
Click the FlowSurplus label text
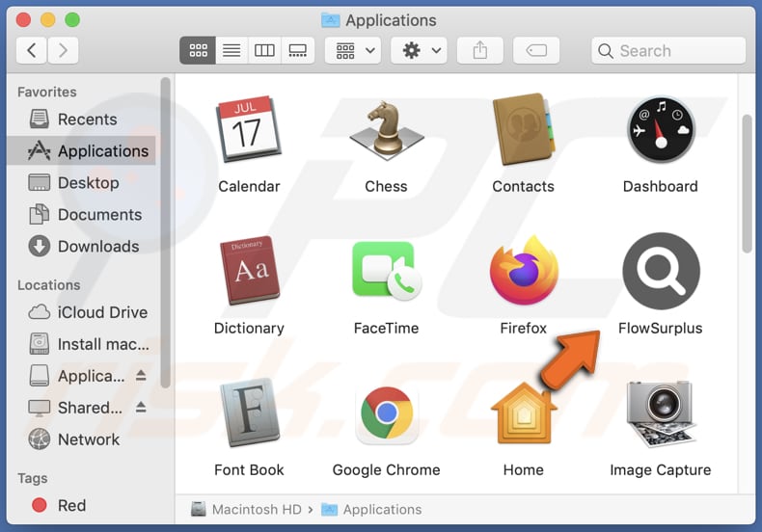(x=661, y=328)
